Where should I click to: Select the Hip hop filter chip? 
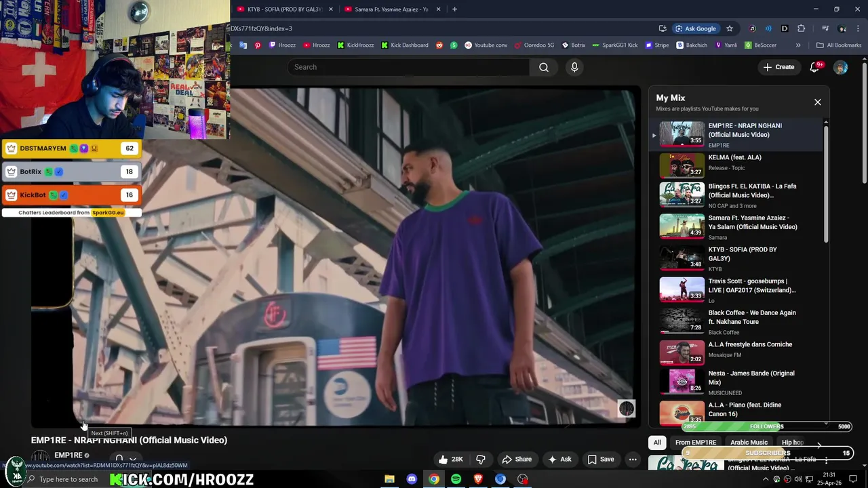(x=792, y=443)
